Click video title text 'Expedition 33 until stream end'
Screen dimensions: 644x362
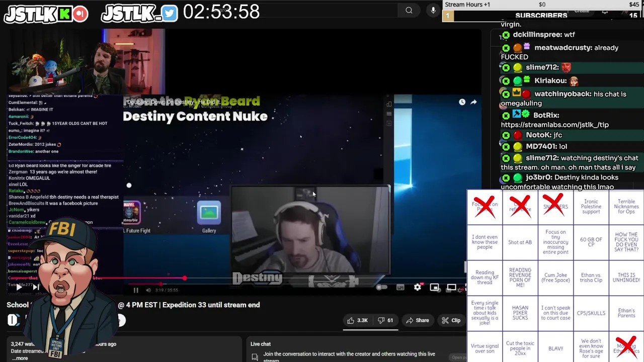pyautogui.click(x=211, y=305)
